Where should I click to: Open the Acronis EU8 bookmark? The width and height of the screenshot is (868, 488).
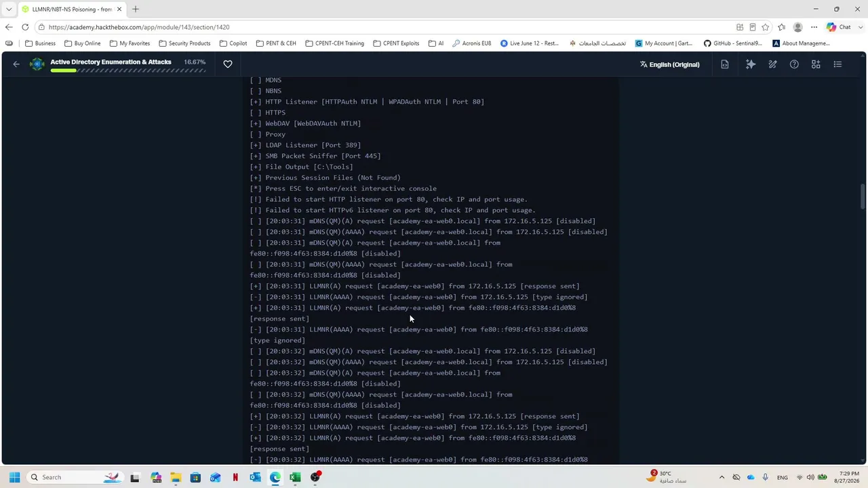pos(471,43)
